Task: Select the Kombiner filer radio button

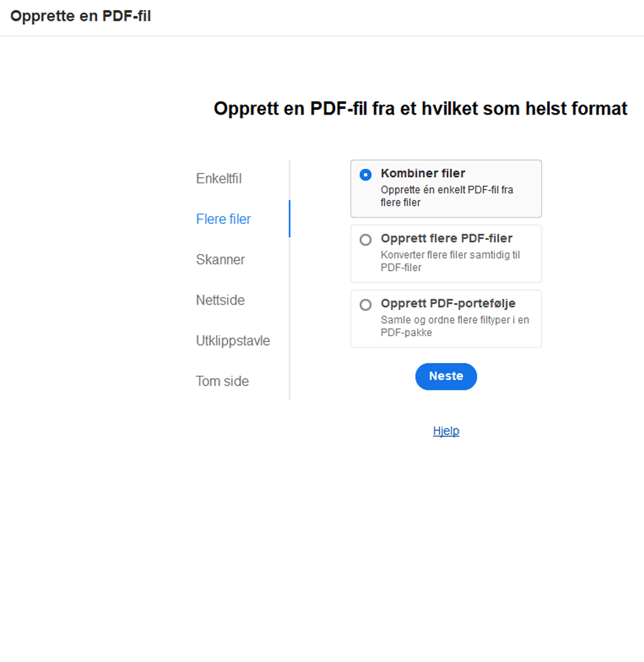Action: pyautogui.click(x=366, y=174)
